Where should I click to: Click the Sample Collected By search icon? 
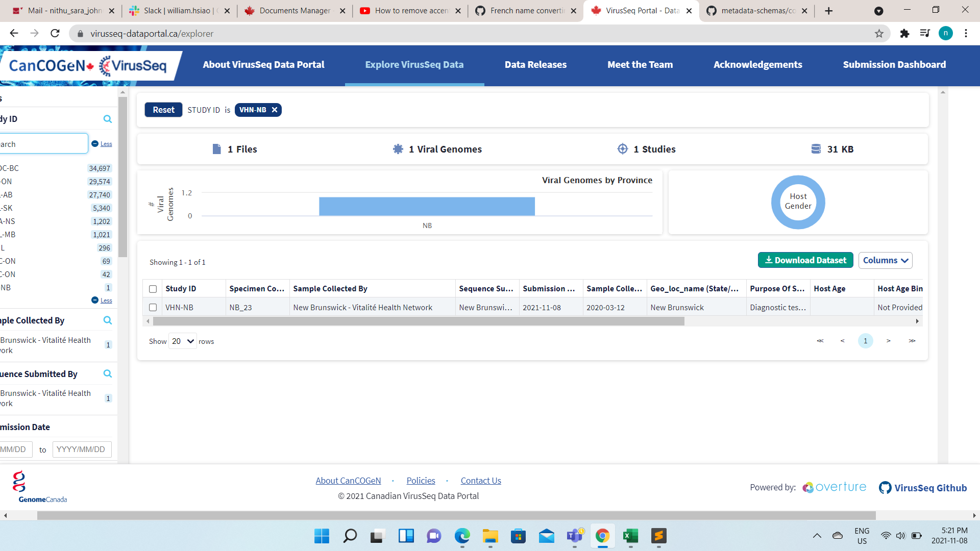(x=108, y=320)
